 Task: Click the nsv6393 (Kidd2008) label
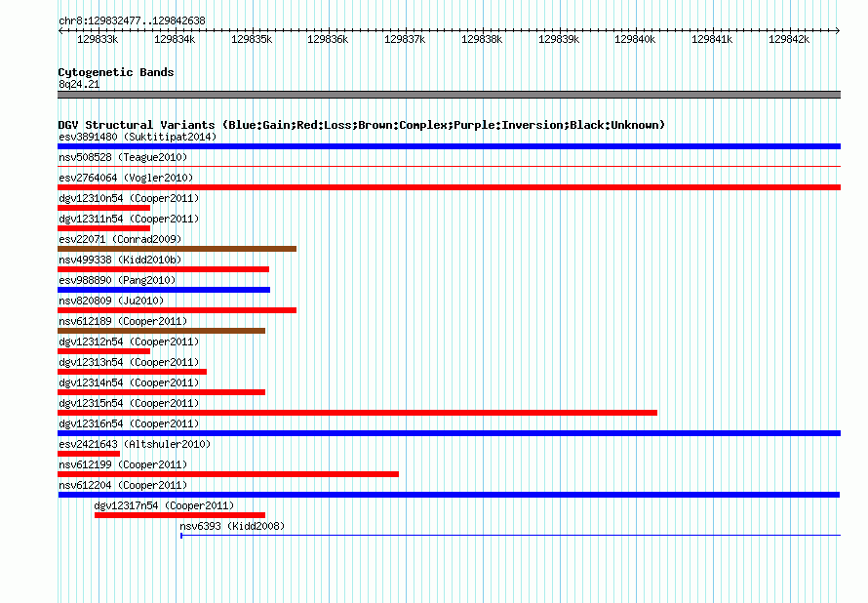point(232,526)
